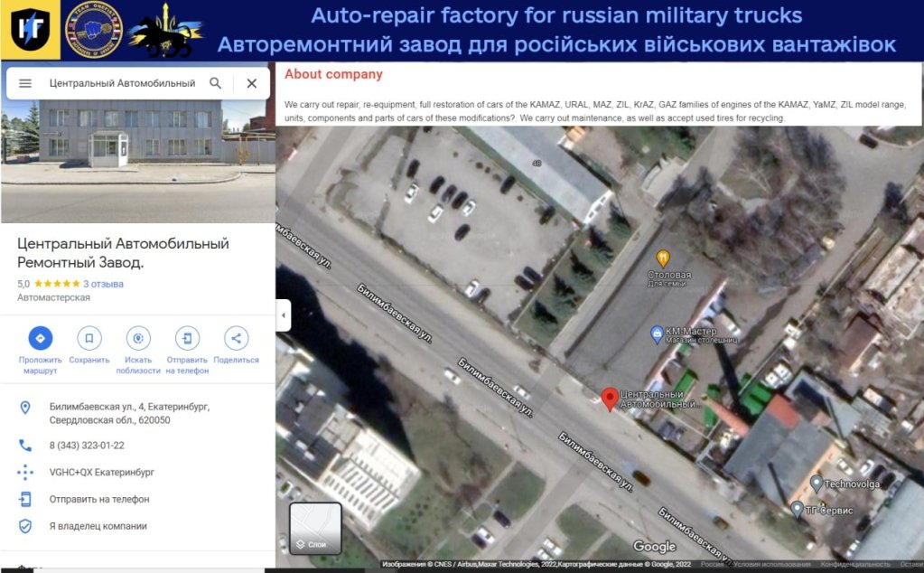Collapse the side panel arrow
The width and height of the screenshot is (924, 573).
284,315
